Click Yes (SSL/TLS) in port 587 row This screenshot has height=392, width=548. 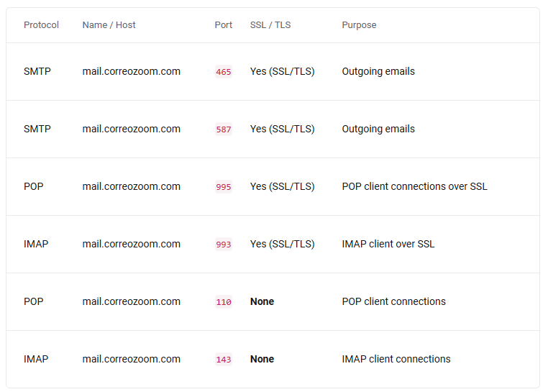[x=283, y=129]
